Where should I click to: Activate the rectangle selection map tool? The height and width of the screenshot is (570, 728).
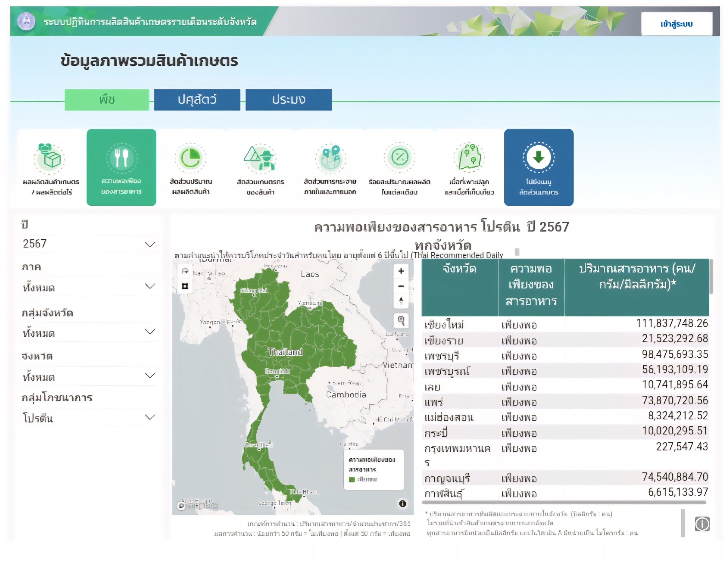pos(185,286)
